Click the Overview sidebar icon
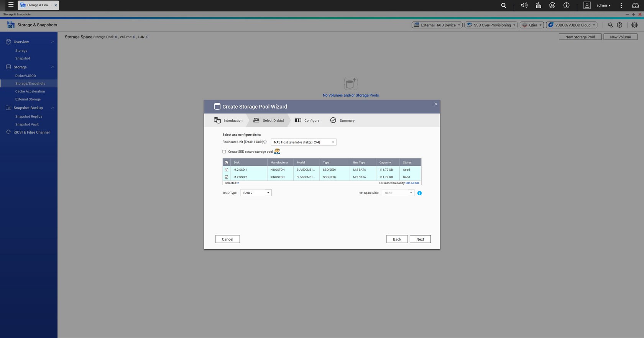 [x=8, y=41]
